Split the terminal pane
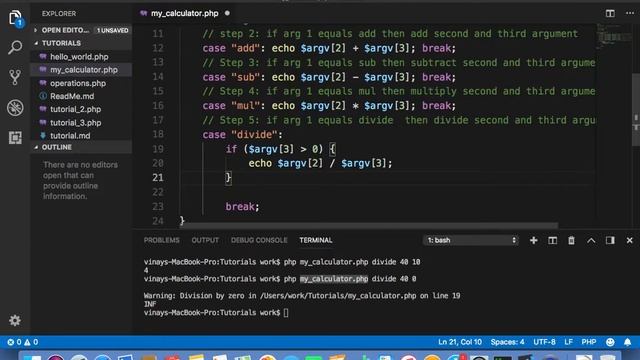640x360 pixels. [552, 240]
